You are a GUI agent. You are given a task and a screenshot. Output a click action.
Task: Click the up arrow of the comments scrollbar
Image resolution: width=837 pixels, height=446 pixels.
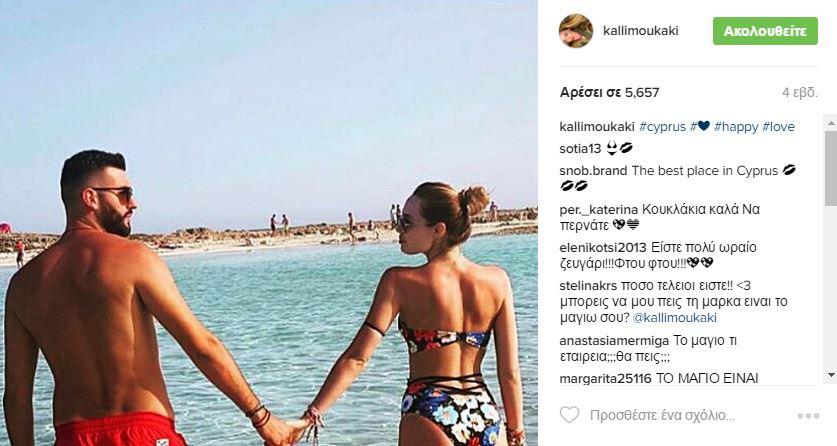[x=831, y=123]
